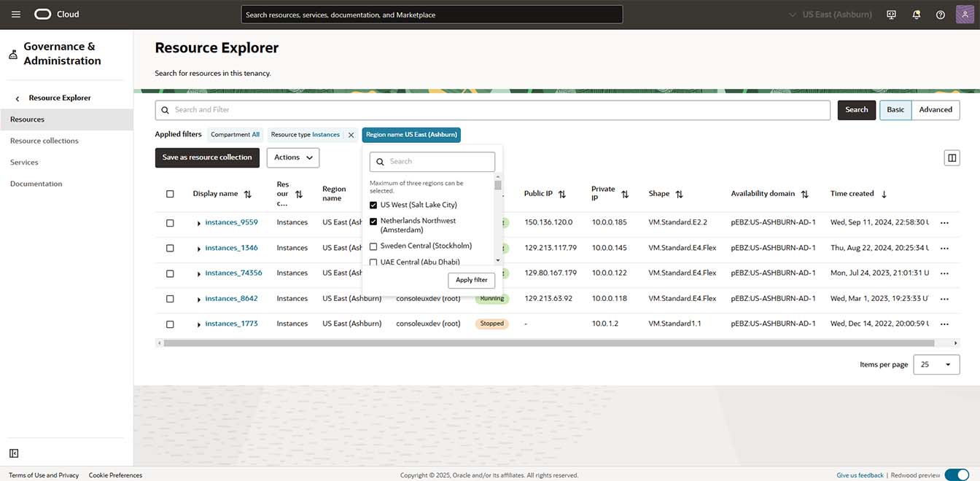Toggle the Redwood preview switch

pos(956,475)
